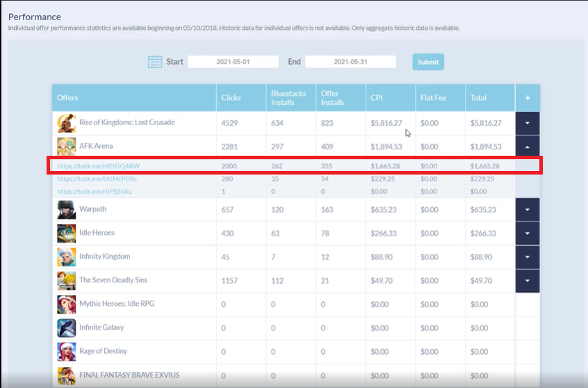Click the calendar icon beside Start
The height and width of the screenshot is (388, 588).
pos(155,62)
